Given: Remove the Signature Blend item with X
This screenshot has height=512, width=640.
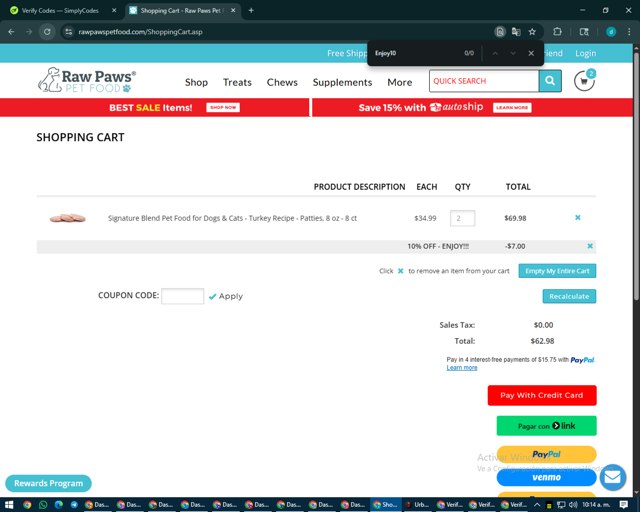Looking at the screenshot, I should point(578,218).
